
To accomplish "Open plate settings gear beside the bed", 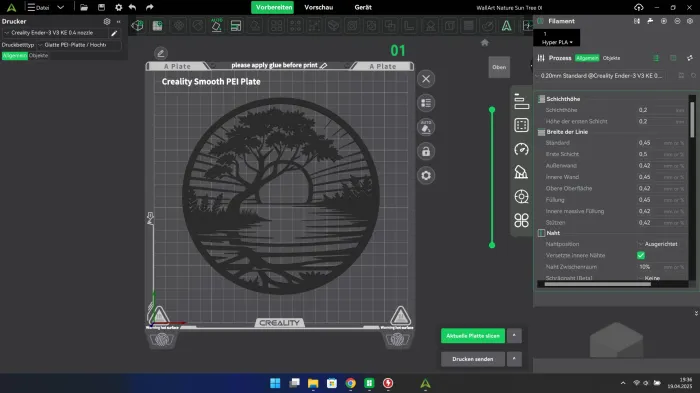I will (x=426, y=176).
